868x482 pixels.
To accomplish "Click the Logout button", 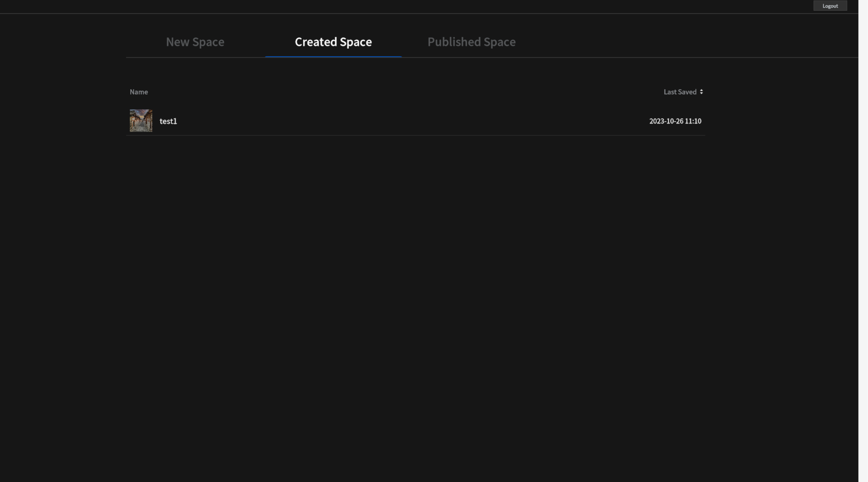I will point(830,6).
